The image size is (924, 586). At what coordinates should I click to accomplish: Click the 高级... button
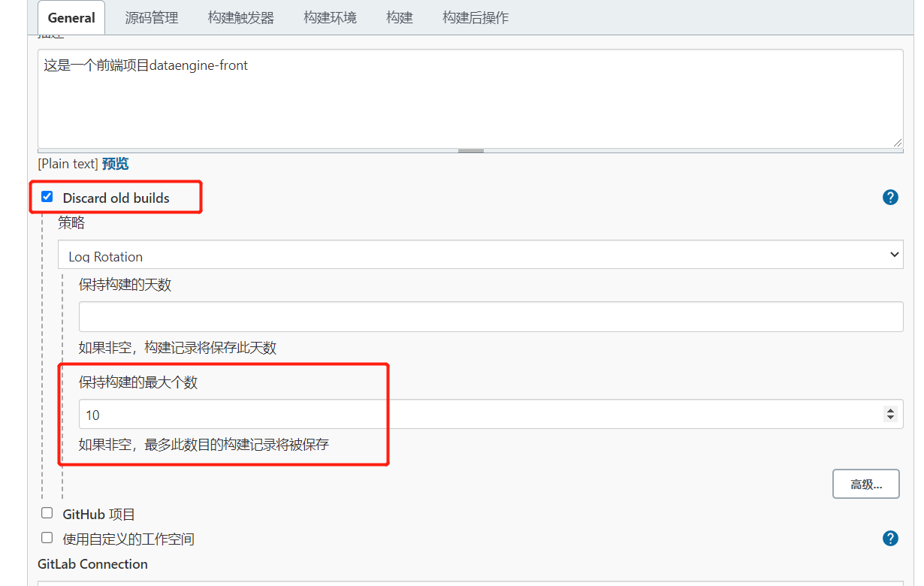[865, 485]
